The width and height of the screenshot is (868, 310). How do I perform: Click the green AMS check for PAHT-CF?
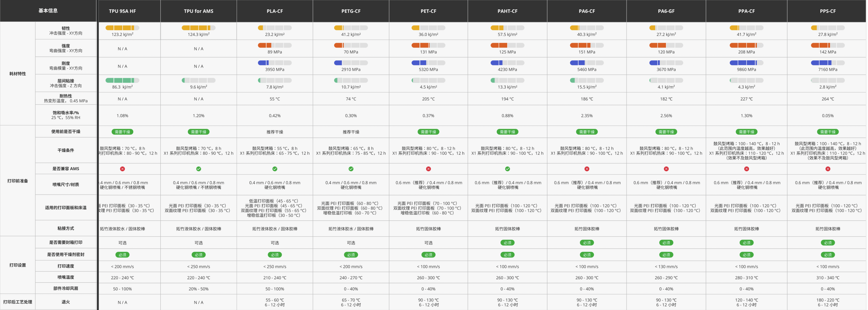tap(507, 169)
